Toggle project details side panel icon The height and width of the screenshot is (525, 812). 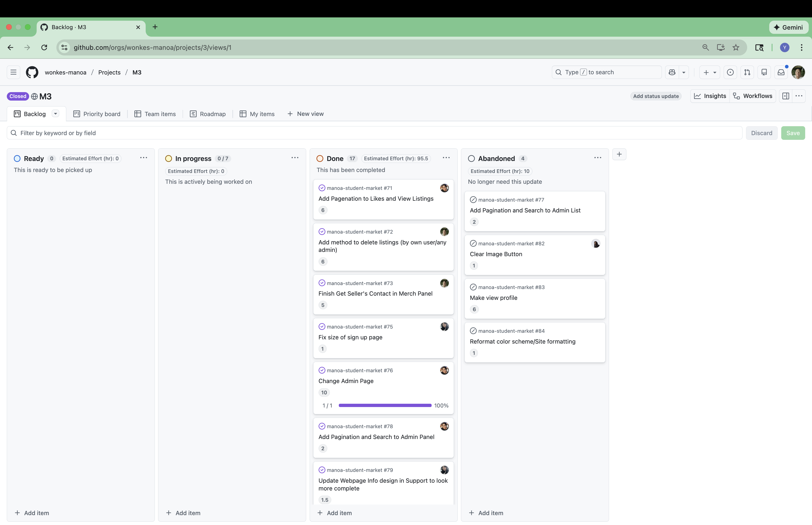(786, 96)
